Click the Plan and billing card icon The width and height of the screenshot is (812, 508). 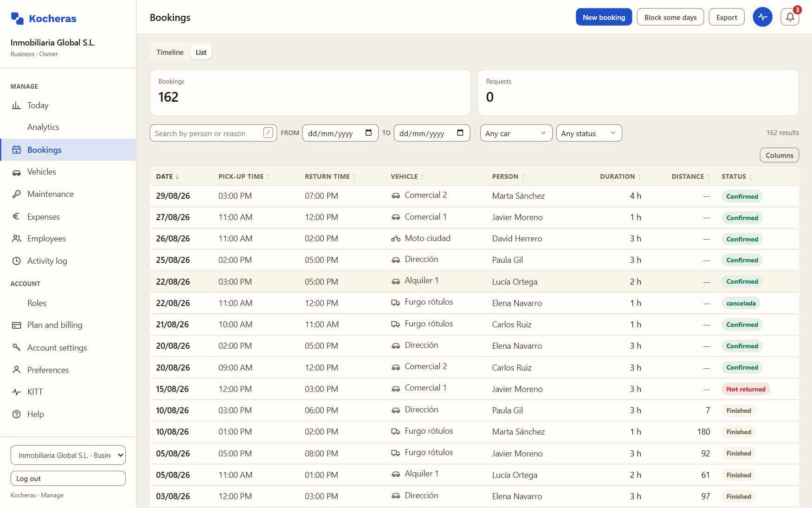click(16, 325)
